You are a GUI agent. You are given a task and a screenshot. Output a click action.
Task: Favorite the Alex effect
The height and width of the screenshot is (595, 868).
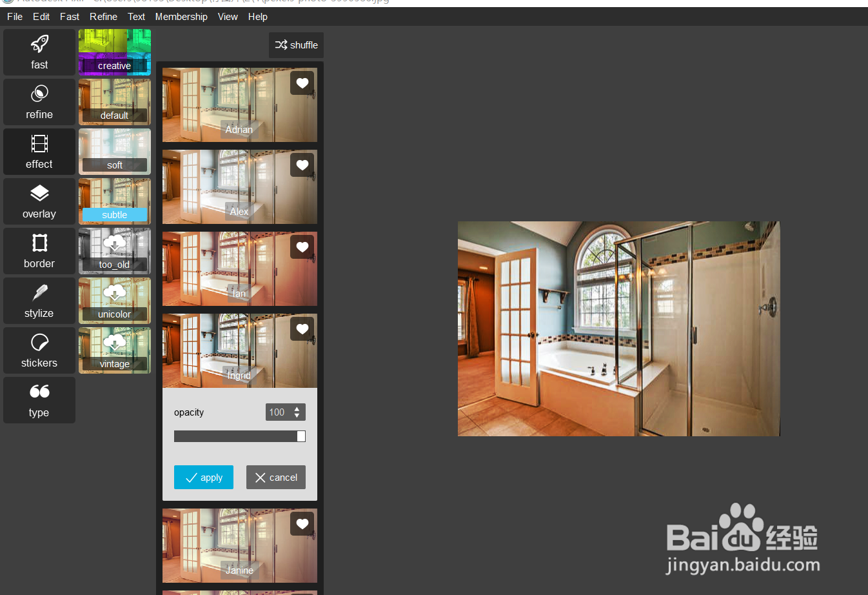(x=302, y=165)
